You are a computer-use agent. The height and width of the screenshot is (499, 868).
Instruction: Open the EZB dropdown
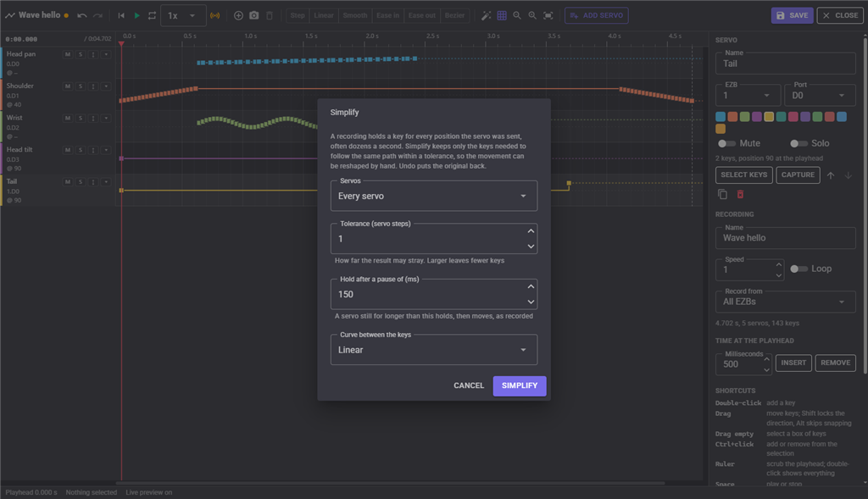coord(748,95)
